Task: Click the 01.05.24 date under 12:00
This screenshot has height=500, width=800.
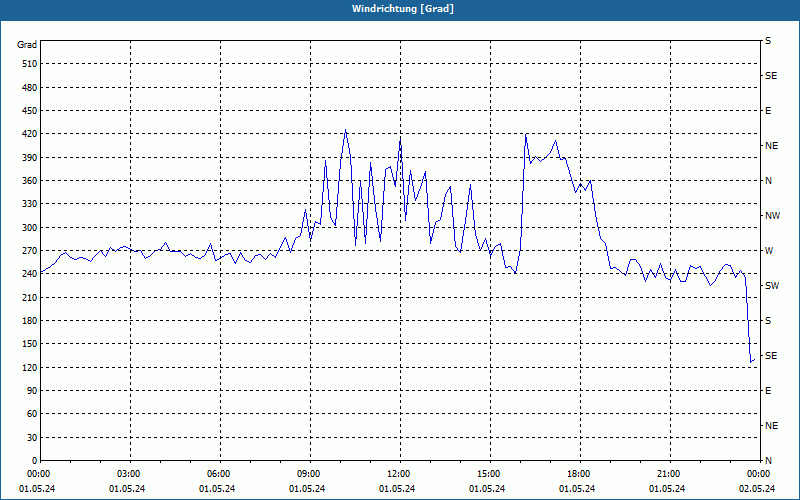Action: (x=397, y=489)
